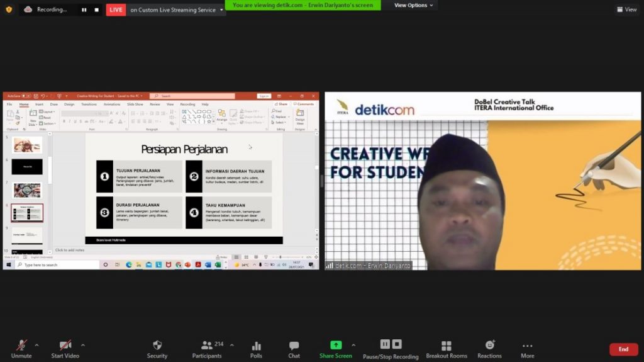The width and height of the screenshot is (644, 362).
Task: Open Excel from the taskbar
Action: coord(218,265)
